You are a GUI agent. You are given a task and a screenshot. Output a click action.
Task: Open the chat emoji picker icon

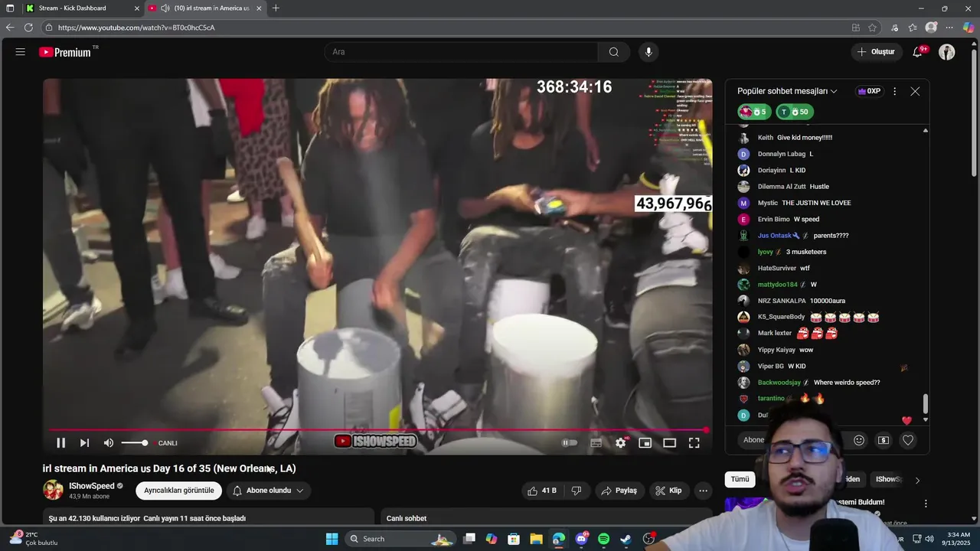coord(859,440)
